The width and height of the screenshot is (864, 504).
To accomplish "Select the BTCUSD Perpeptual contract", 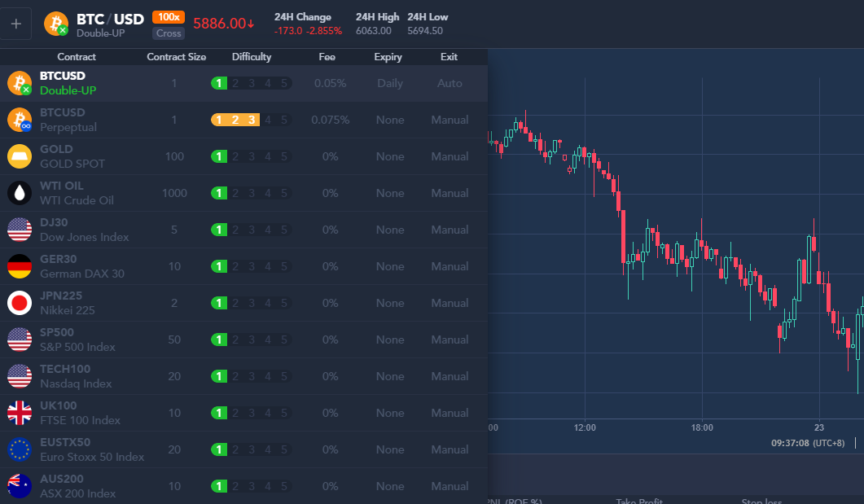I will point(243,120).
